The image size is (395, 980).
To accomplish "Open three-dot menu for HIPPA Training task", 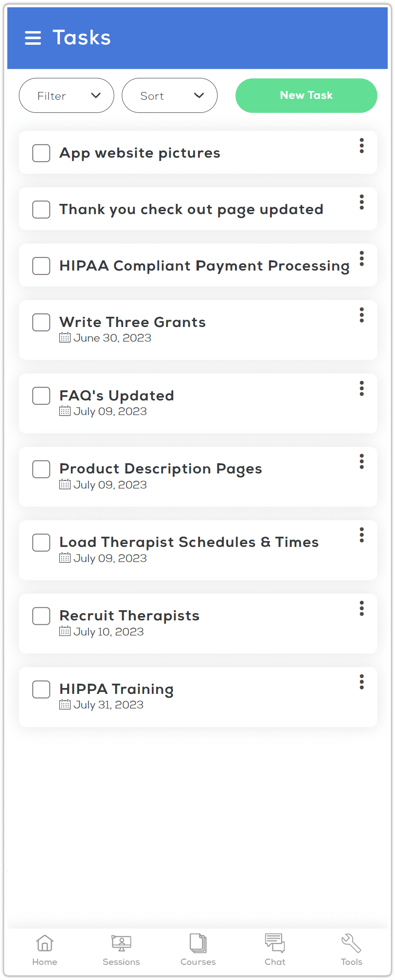I will pos(361,682).
